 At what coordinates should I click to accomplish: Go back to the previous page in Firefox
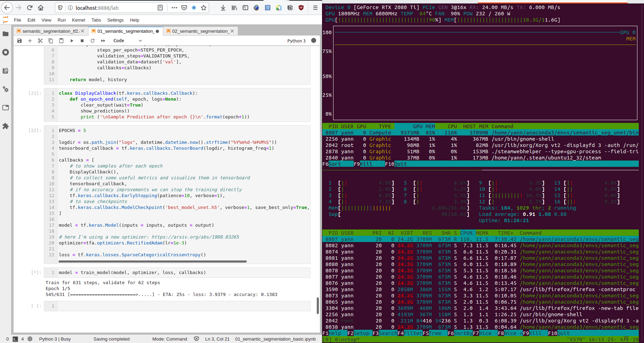[7, 8]
